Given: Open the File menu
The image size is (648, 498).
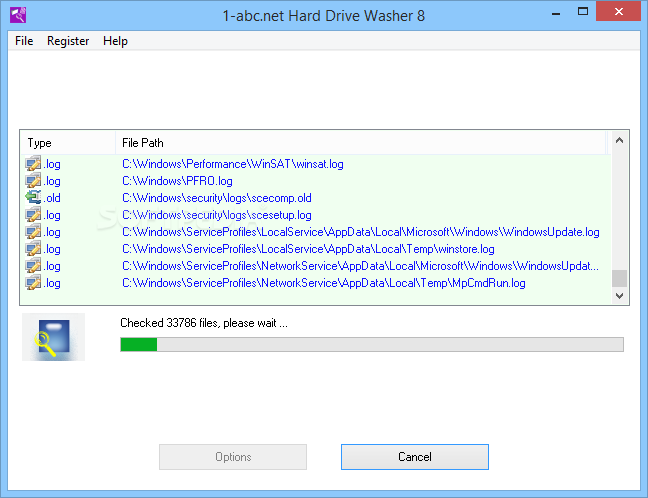Looking at the screenshot, I should [24, 41].
